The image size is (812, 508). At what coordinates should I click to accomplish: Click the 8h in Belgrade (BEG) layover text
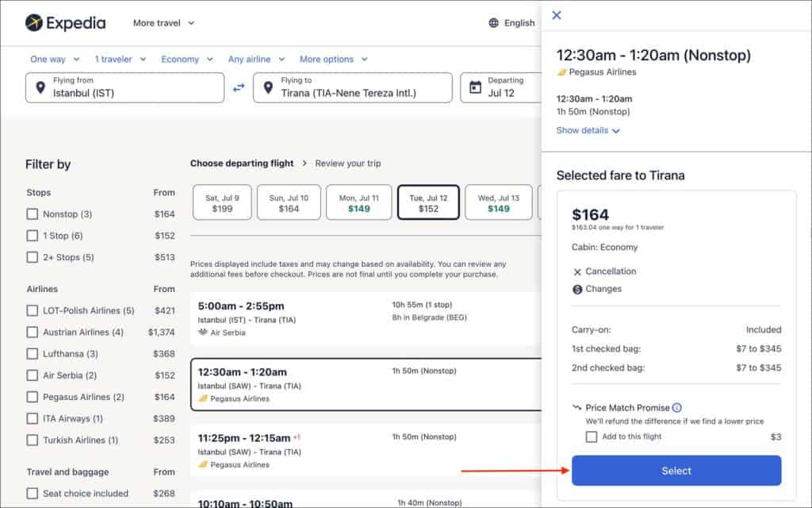(429, 317)
